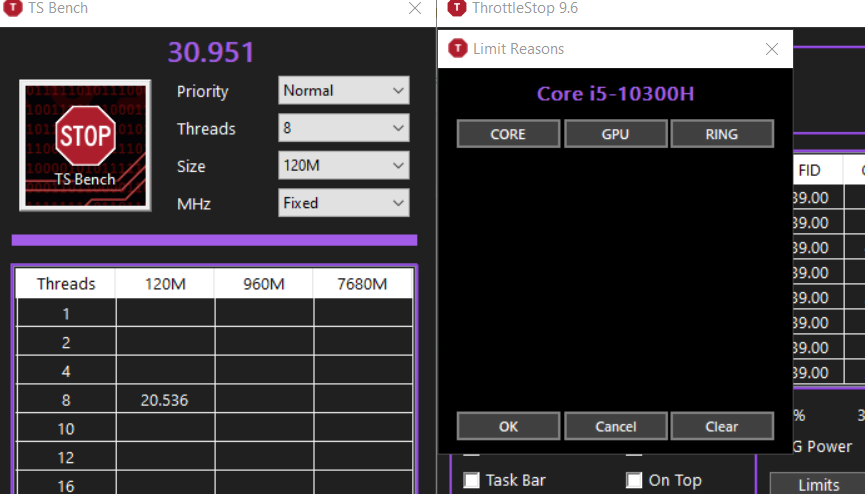The image size is (865, 494).
Task: Select the 4 threads row label
Action: point(66,371)
